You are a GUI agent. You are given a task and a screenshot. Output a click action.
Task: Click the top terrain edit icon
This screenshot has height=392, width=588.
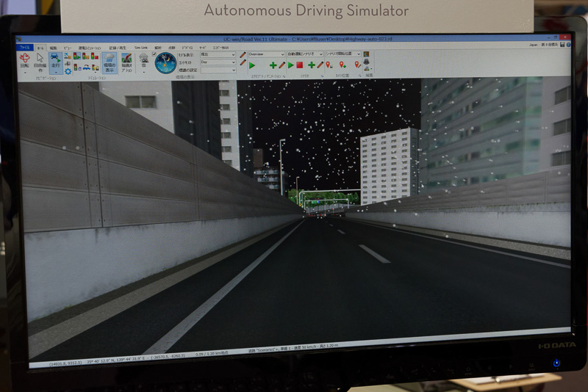[x=366, y=54]
